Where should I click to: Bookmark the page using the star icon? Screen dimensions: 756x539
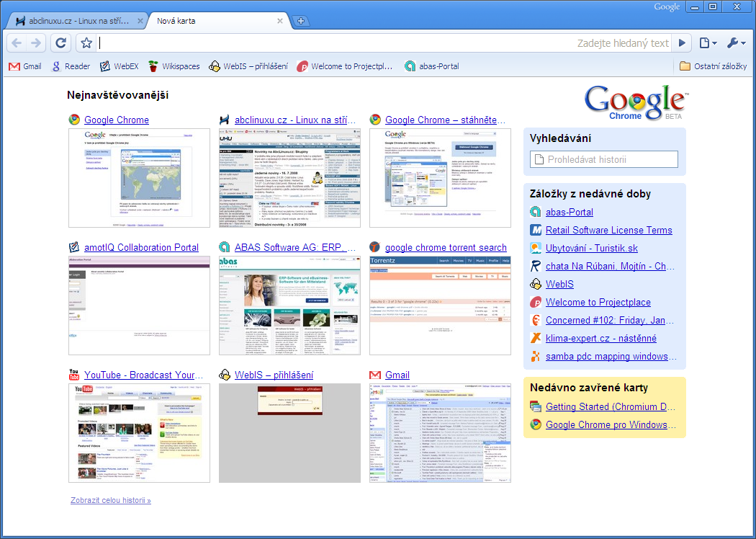click(85, 43)
